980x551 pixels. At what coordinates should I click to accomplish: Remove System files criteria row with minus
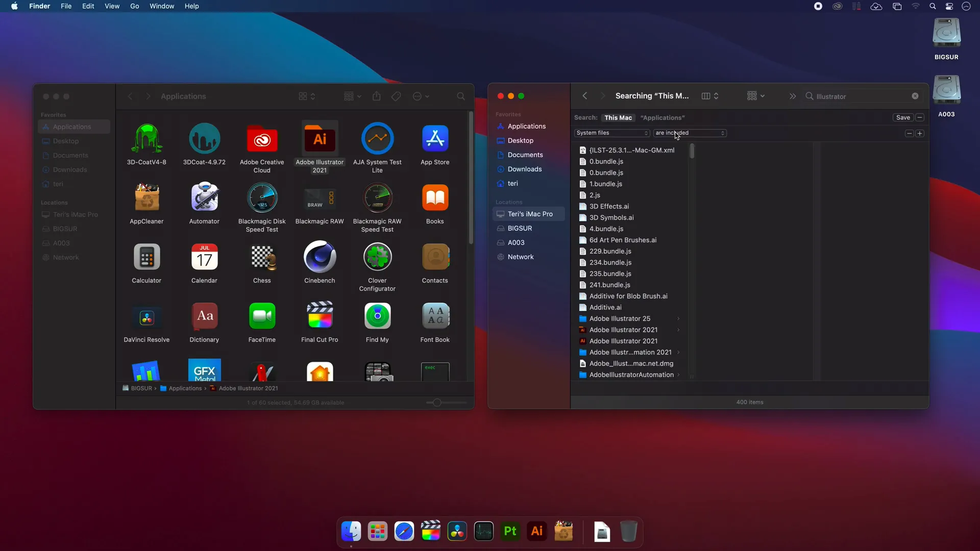[909, 133]
